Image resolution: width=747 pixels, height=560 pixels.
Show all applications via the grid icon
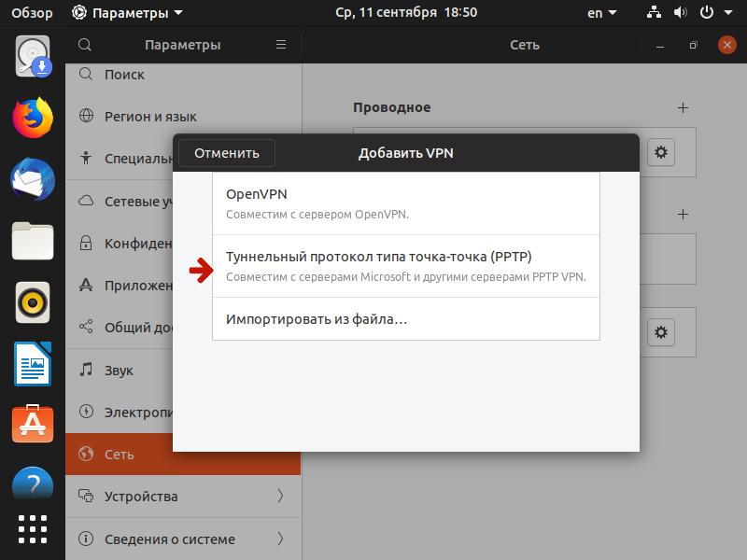(x=32, y=528)
